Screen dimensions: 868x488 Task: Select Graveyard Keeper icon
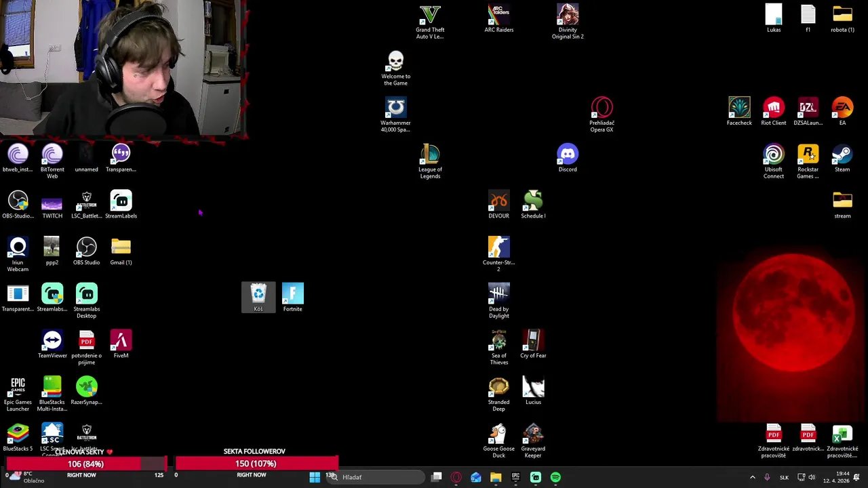click(533, 441)
